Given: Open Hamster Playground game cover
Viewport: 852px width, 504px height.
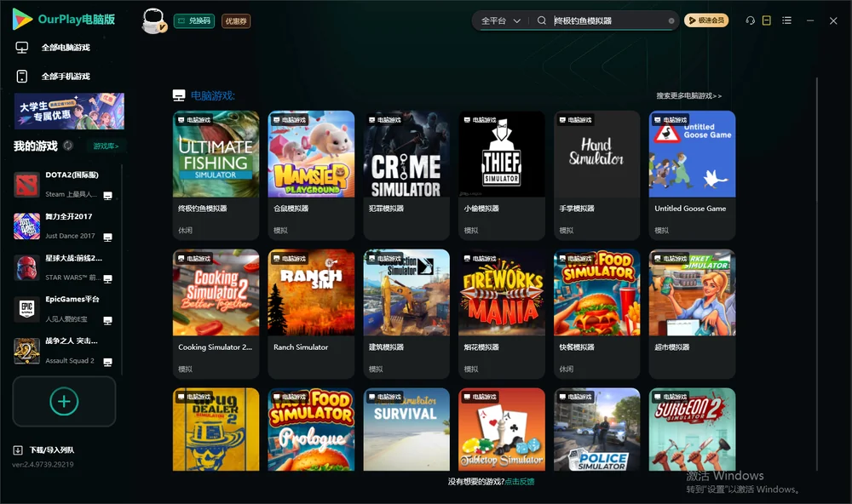Looking at the screenshot, I should (x=311, y=154).
